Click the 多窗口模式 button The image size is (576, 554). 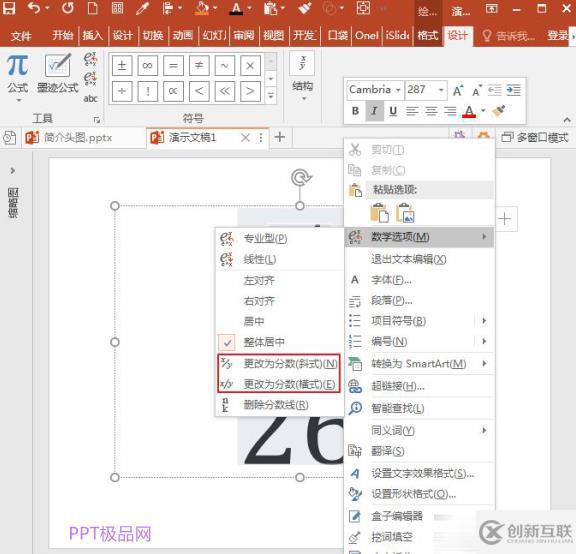click(x=535, y=138)
